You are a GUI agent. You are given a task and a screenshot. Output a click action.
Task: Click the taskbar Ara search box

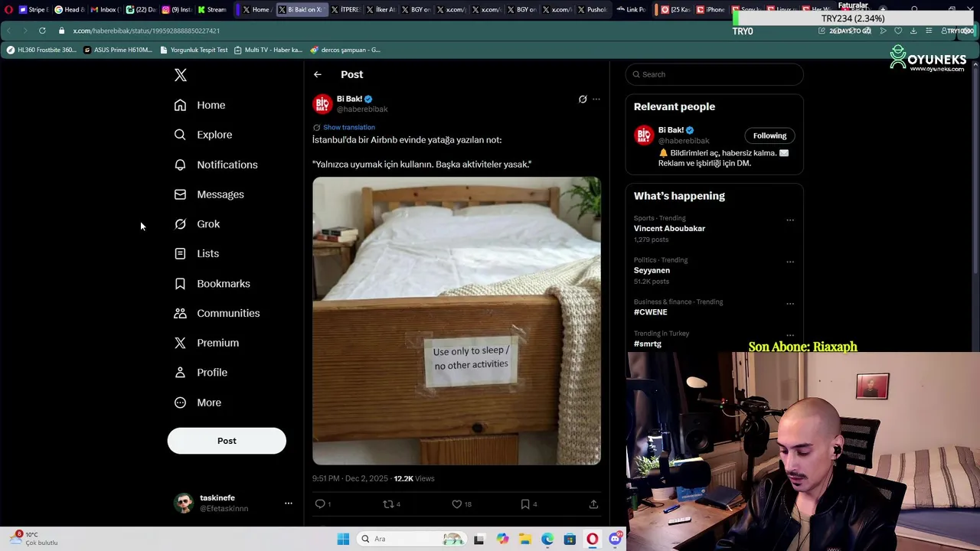coord(410,539)
